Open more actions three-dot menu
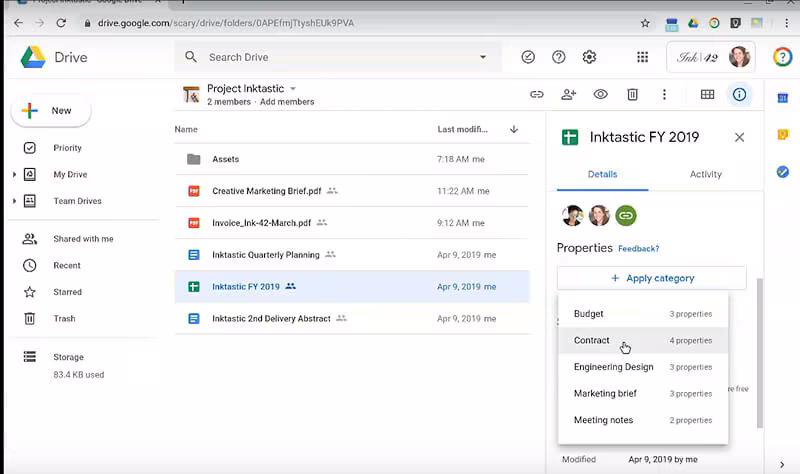This screenshot has height=474, width=800. 664,94
